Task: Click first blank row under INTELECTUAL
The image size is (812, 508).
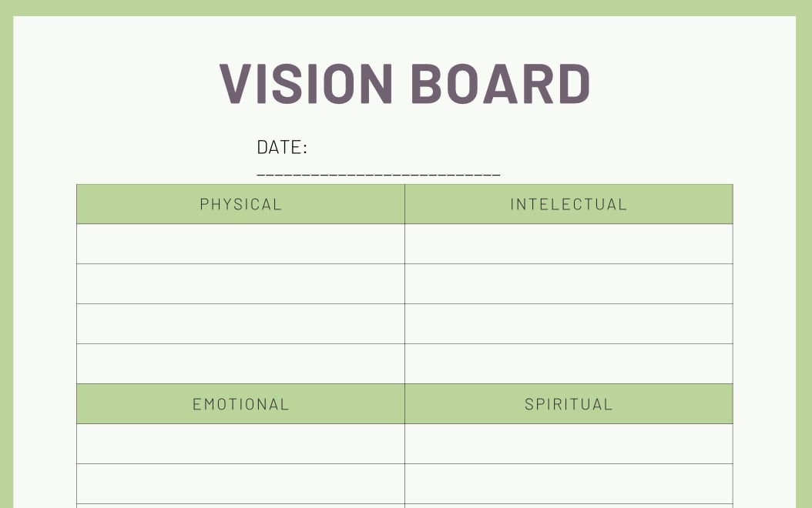Action: pos(569,244)
